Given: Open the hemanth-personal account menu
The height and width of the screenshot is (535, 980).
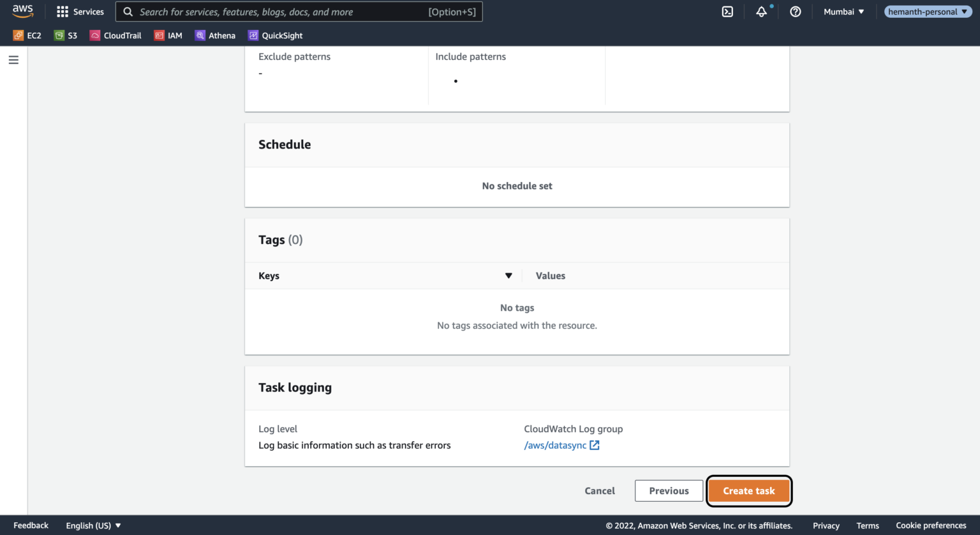Looking at the screenshot, I should [x=927, y=11].
